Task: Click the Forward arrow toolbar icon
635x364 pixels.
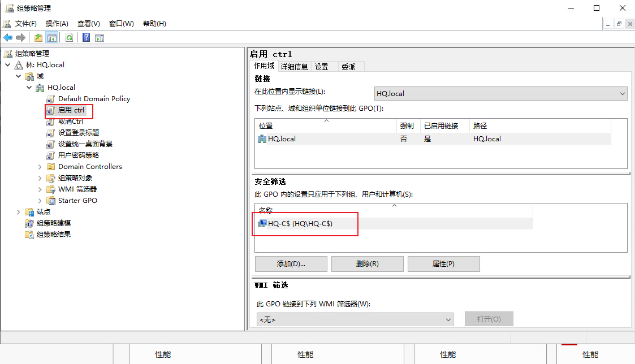Action: pos(21,38)
